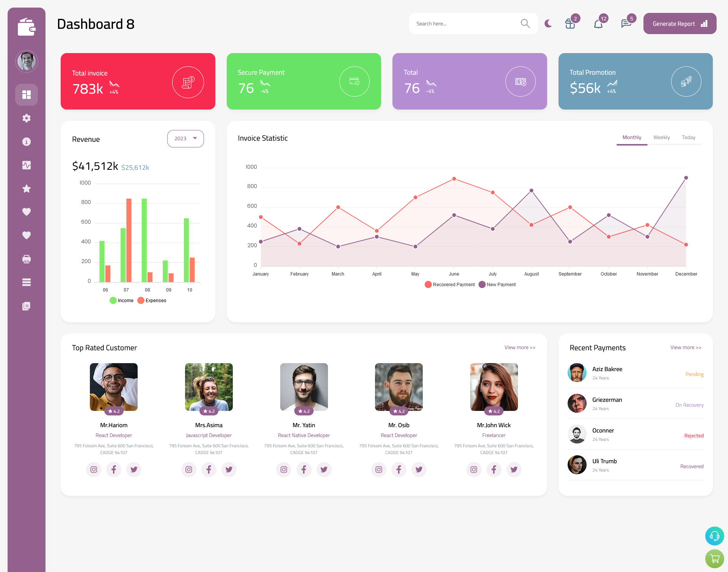Toggle dark mode moon icon in header

pos(548,24)
